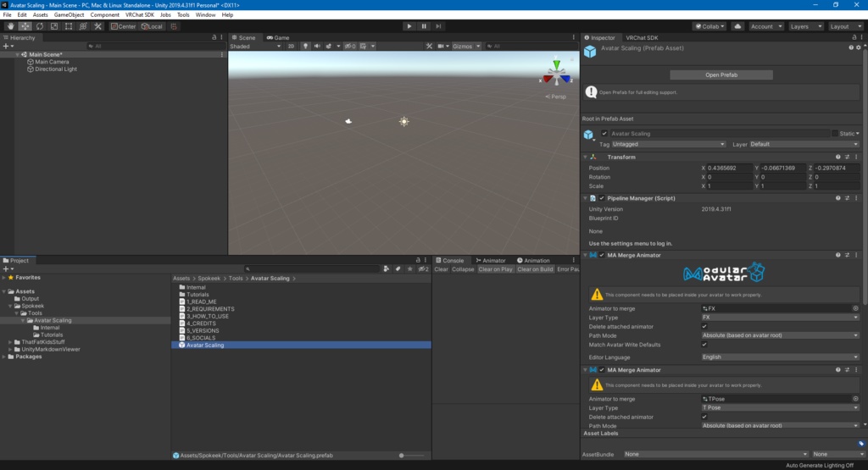Select the combined Transform tool
This screenshot has width=868, height=470.
pos(83,26)
